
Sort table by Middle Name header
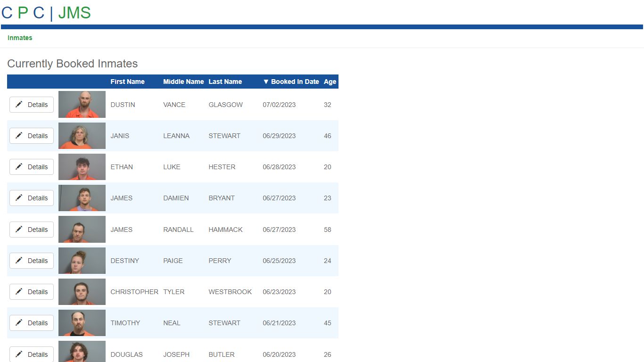183,82
